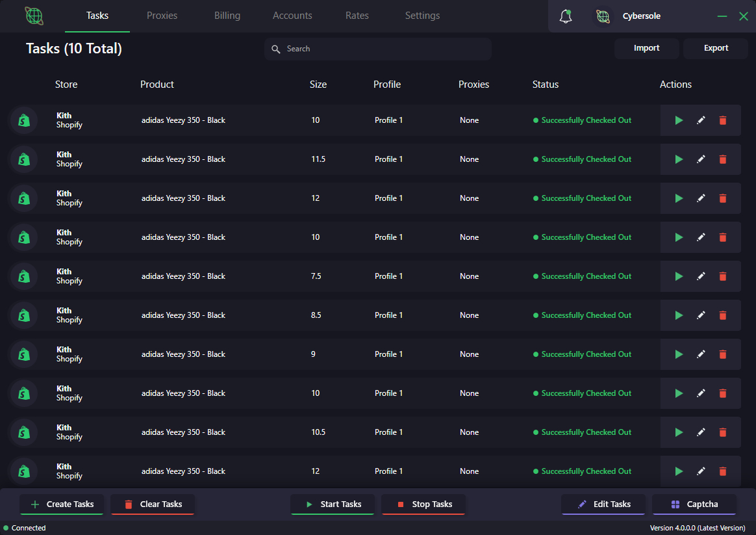Click Create Tasks
The width and height of the screenshot is (756, 535).
tap(62, 504)
